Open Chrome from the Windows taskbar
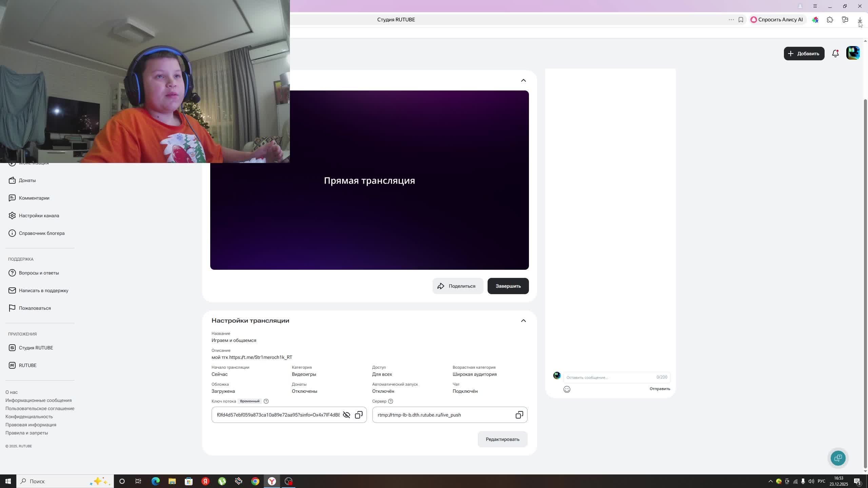 pyautogui.click(x=255, y=481)
